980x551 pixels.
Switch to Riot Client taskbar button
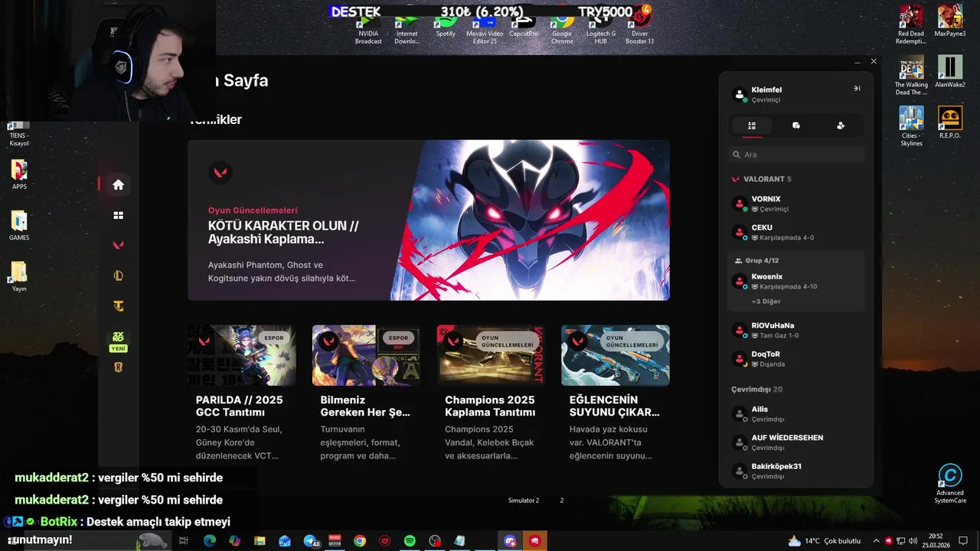[x=535, y=541]
